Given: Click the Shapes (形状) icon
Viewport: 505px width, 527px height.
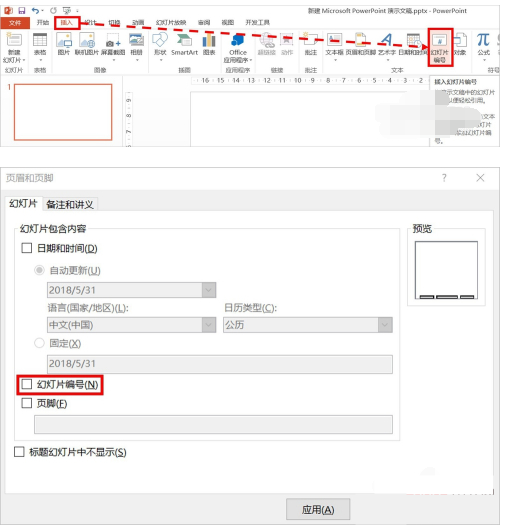Looking at the screenshot, I should click(x=160, y=40).
